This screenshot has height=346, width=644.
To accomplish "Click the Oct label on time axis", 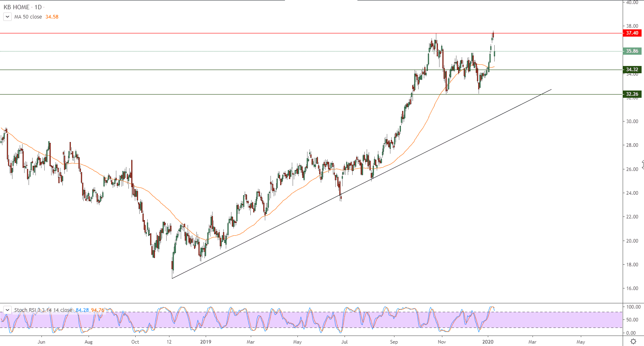I will 135,342.
